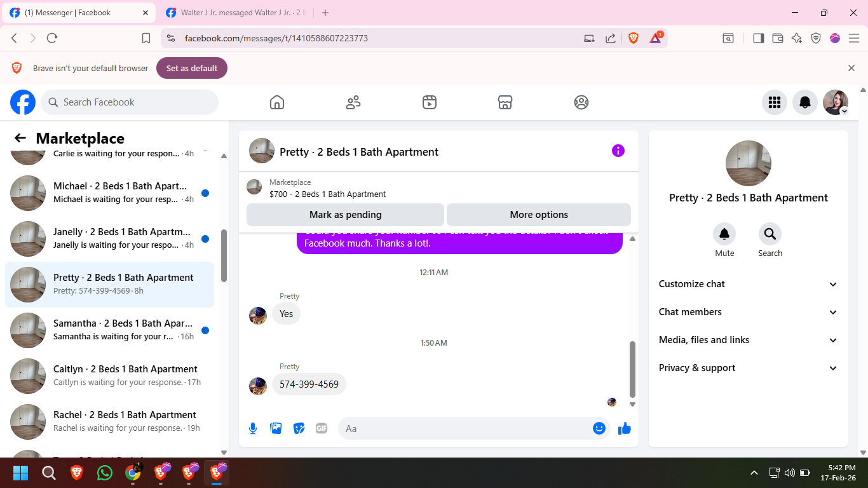Open Brave Shields lion icon in address bar
The image size is (868, 488).
(x=633, y=38)
